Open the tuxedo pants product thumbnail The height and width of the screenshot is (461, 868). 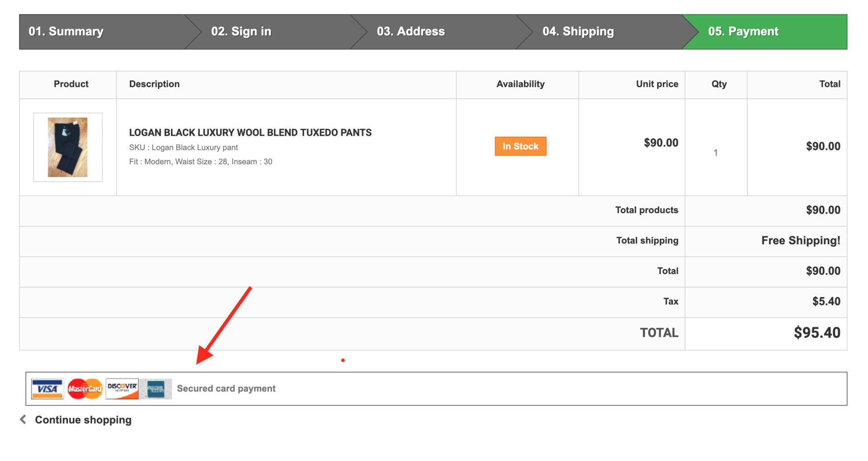click(68, 147)
